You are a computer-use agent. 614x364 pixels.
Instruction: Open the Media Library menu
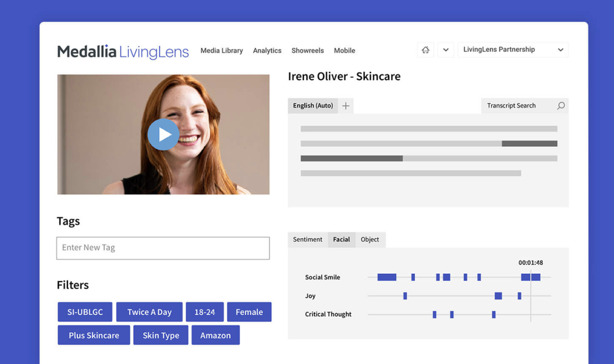click(x=222, y=51)
